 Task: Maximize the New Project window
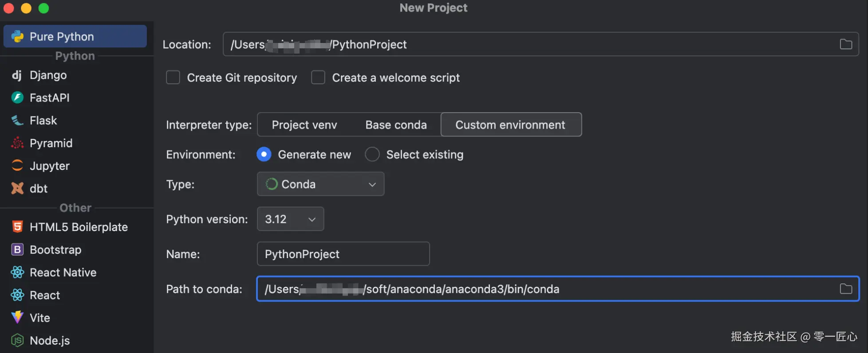point(43,8)
